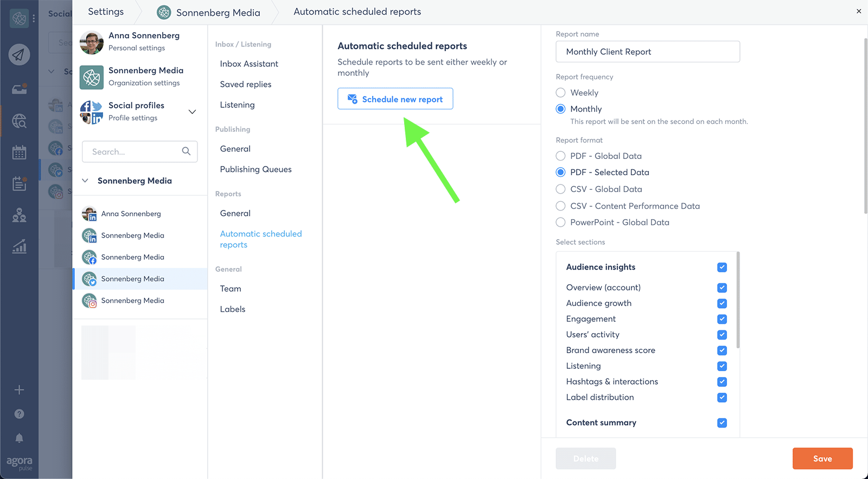Open Listening settings item

[237, 105]
